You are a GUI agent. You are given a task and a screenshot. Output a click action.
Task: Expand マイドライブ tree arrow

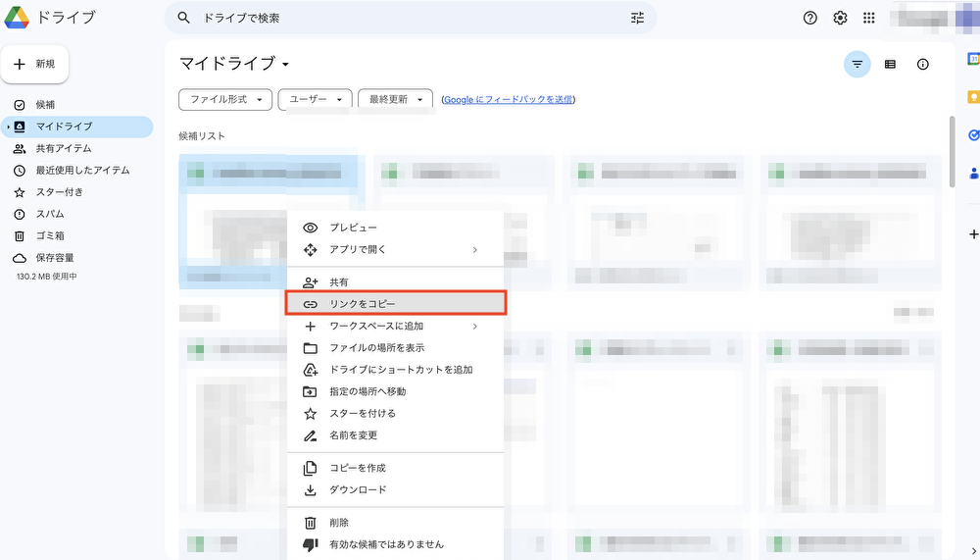(8, 127)
